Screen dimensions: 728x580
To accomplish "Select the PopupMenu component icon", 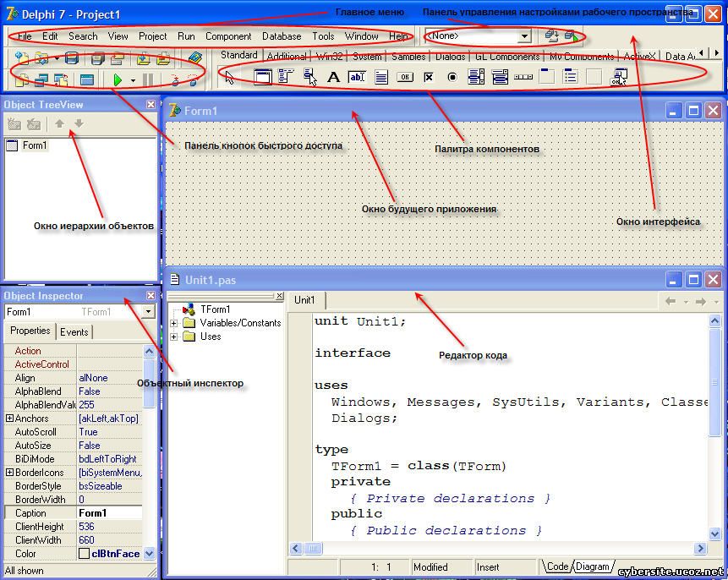I will pyautogui.click(x=309, y=77).
